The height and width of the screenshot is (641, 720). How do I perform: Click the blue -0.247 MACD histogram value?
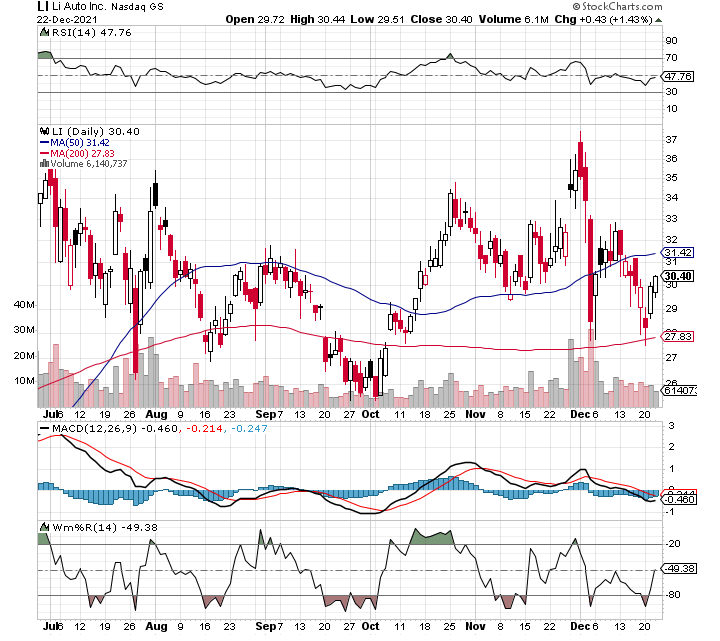pyautogui.click(x=249, y=428)
